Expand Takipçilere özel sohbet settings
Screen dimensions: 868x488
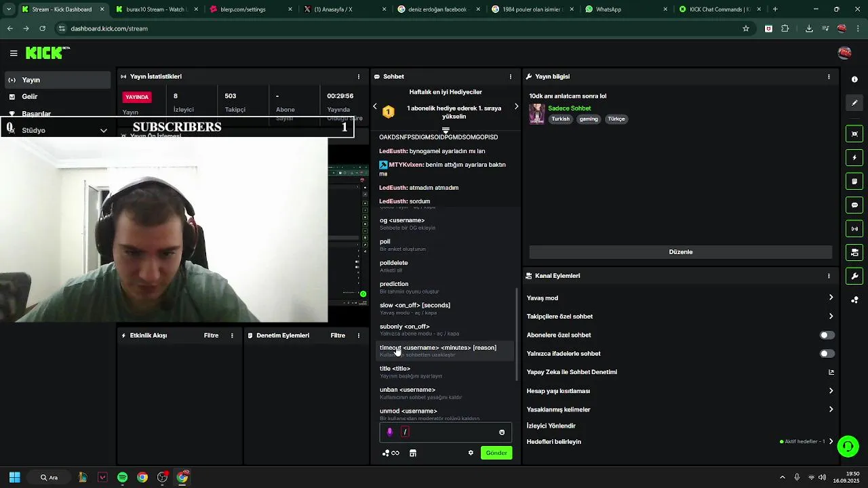coord(831,317)
